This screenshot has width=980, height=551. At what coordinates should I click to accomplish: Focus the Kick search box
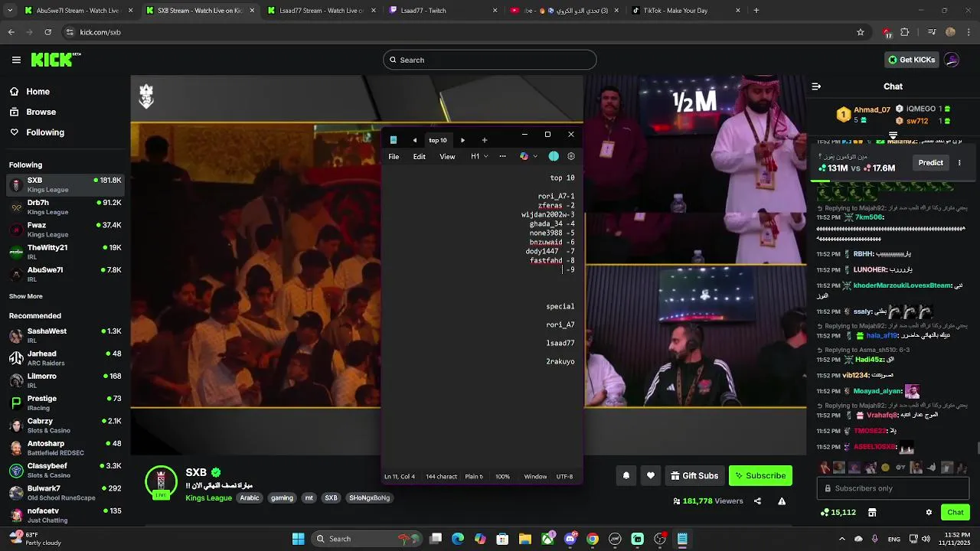pyautogui.click(x=490, y=60)
